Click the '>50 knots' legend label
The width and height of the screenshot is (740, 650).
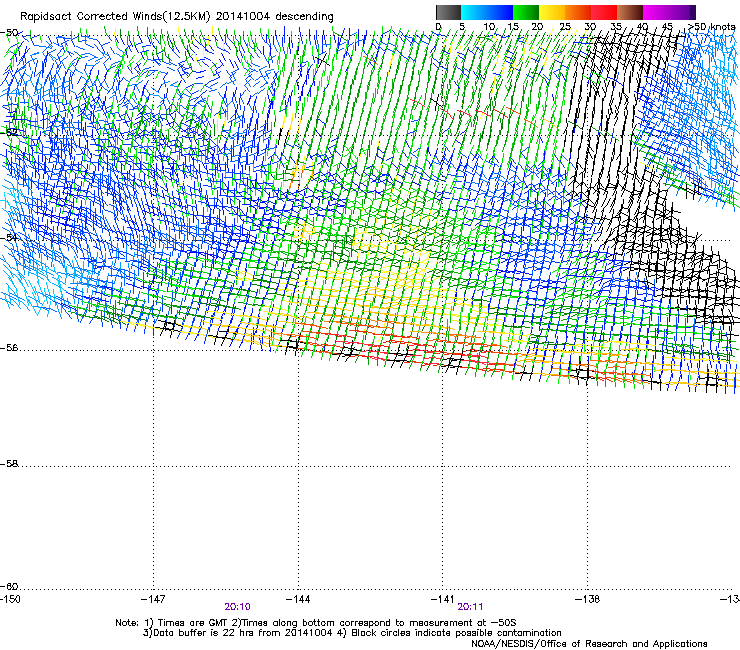tap(711, 27)
